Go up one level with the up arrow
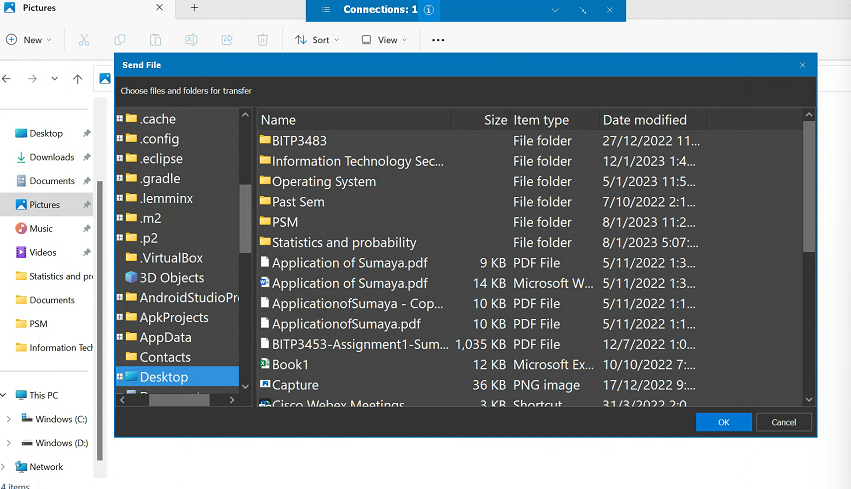The image size is (851, 489). pos(78,79)
